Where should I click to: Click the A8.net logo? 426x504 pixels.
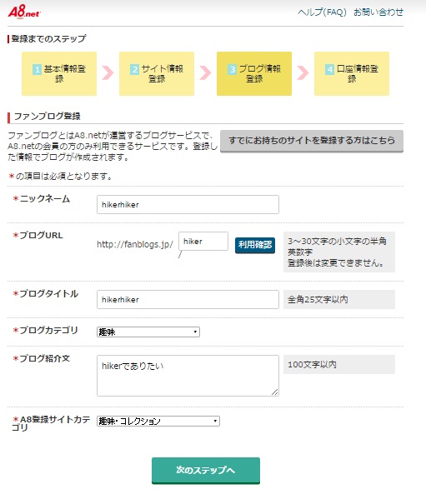24,12
